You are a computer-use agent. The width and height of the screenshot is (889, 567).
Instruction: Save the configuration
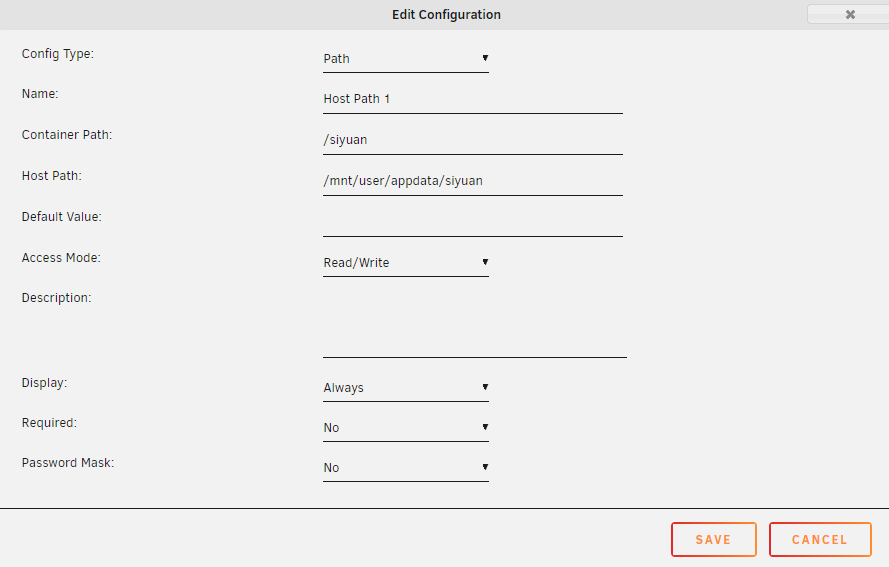pos(713,540)
